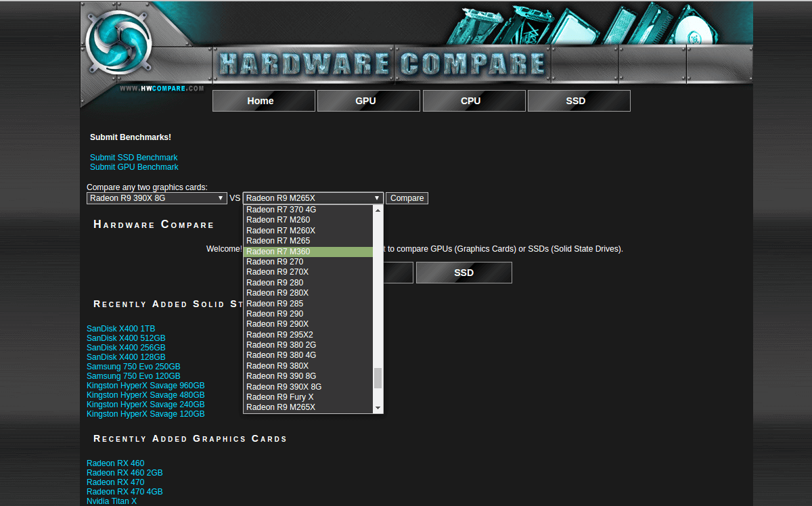Choose Radeon R7 M265 option

point(308,241)
